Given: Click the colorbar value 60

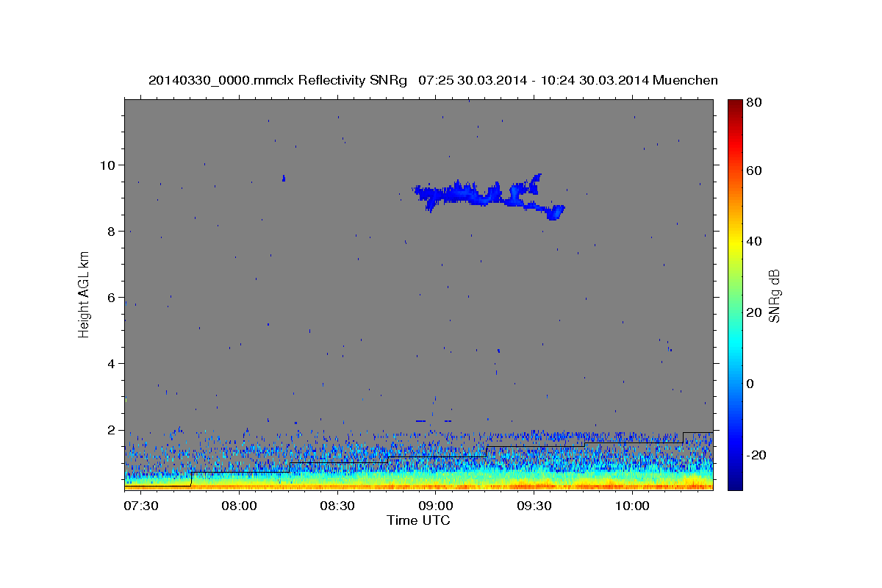Looking at the screenshot, I should pos(755,171).
